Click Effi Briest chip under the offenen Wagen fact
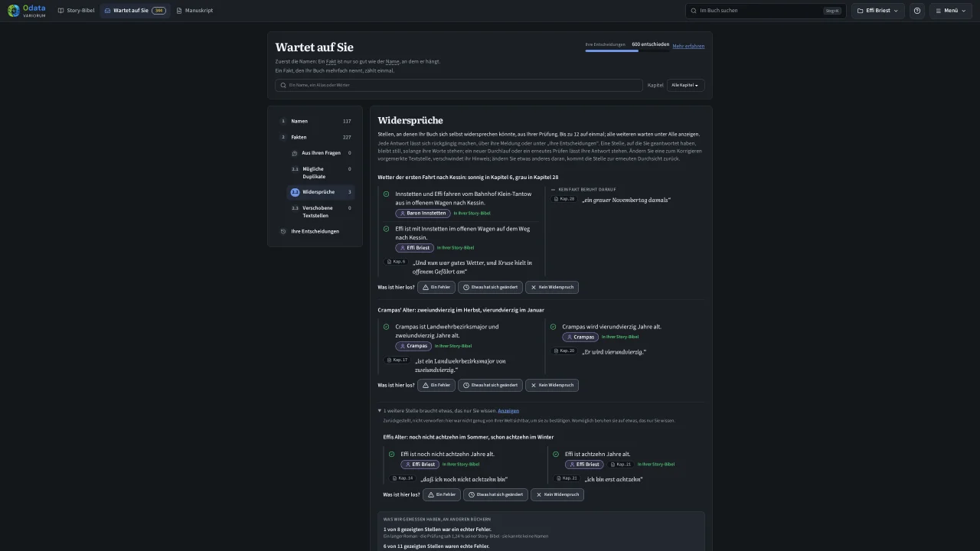 414,248
